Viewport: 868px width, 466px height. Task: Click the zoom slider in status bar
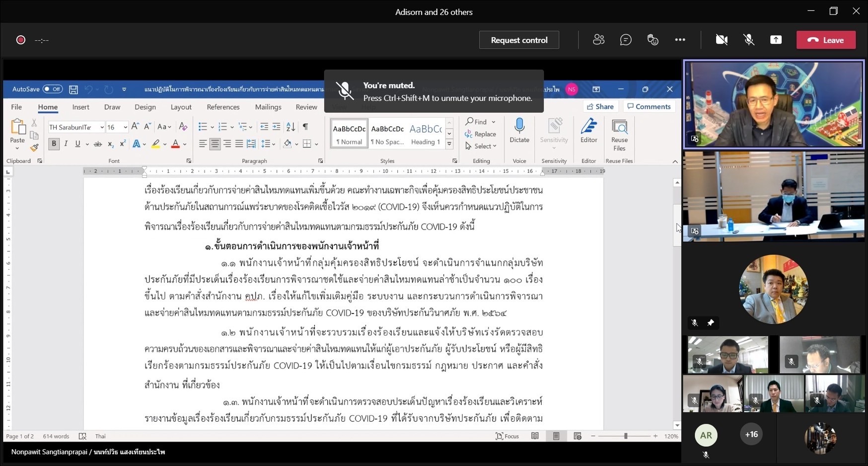(626, 436)
